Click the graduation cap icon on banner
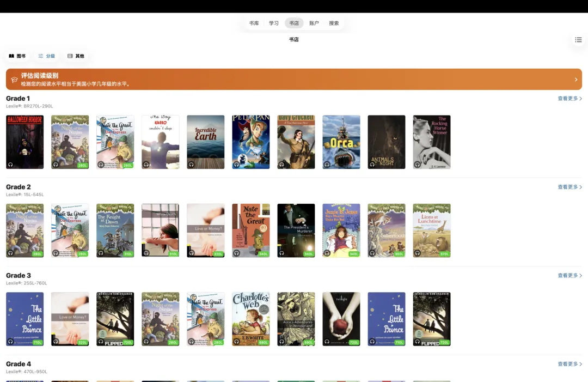 (x=14, y=80)
